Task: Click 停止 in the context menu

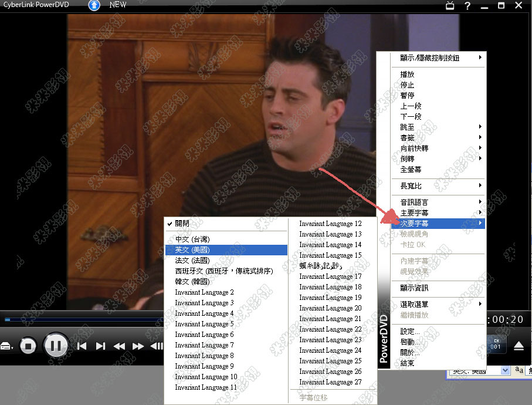Action: tap(438, 85)
